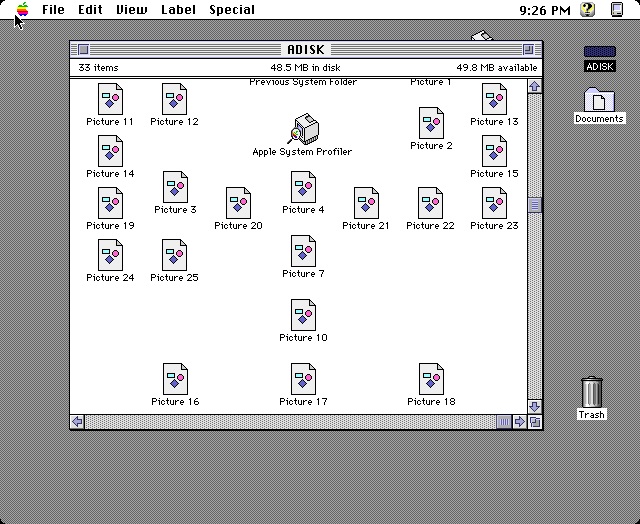The height and width of the screenshot is (524, 640).
Task: Click the ADISK window title bar
Action: pyautogui.click(x=306, y=49)
